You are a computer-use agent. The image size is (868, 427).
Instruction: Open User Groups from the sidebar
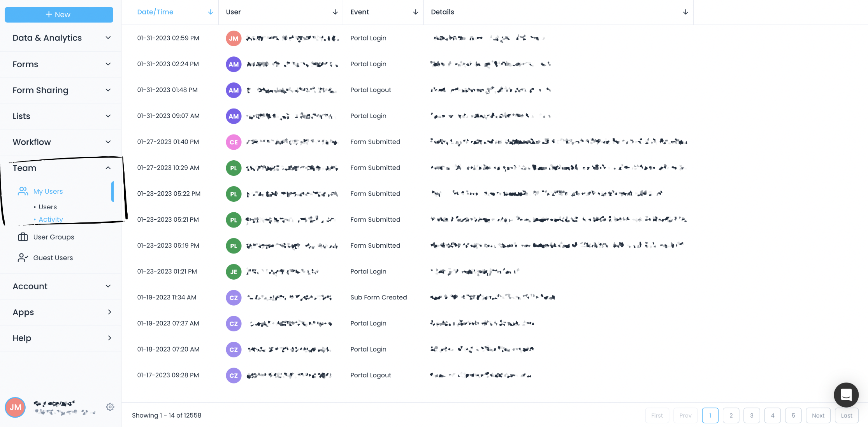(x=53, y=237)
